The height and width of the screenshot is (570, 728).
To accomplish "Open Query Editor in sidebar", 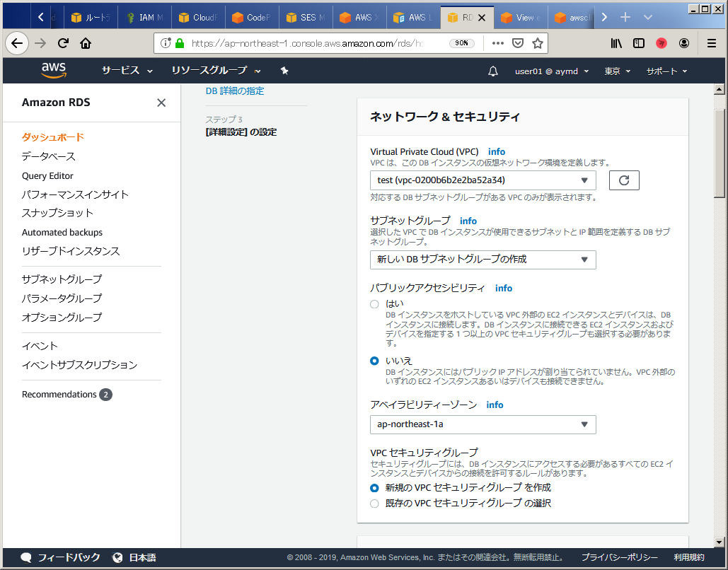I will point(47,176).
